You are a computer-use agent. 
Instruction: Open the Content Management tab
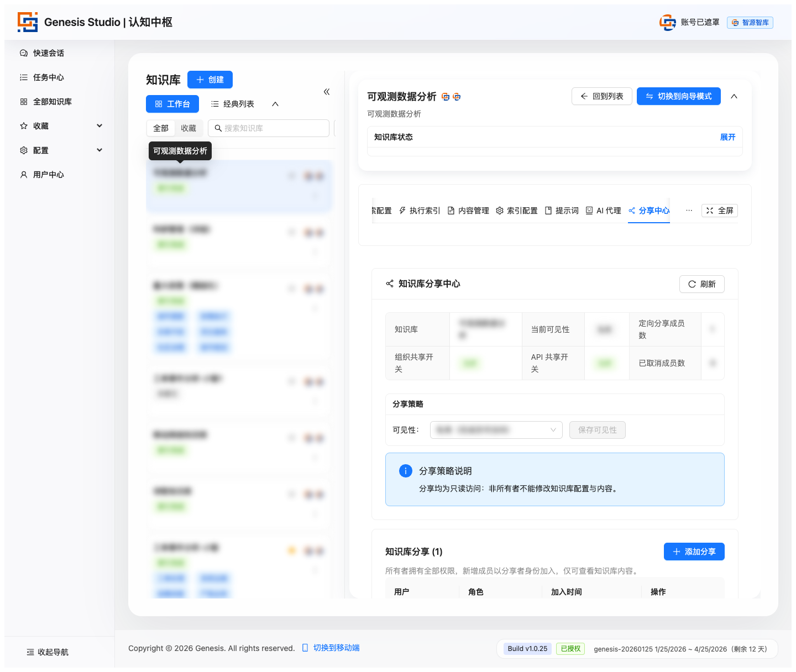468,211
